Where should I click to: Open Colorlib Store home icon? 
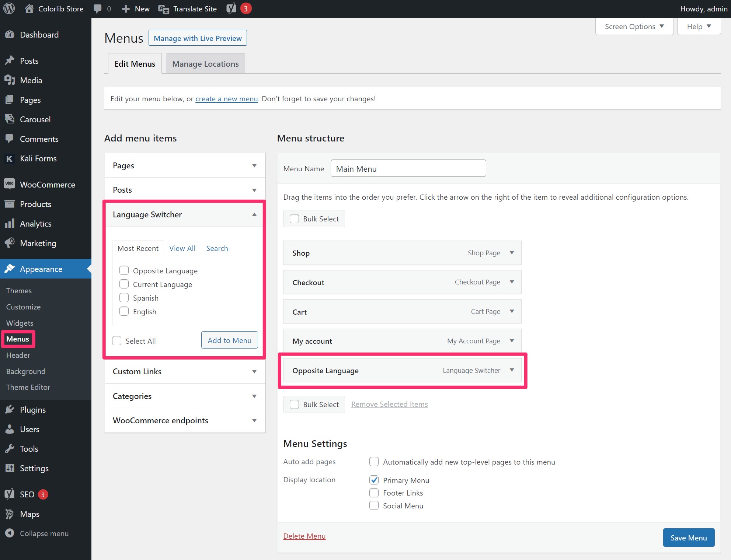coord(29,8)
